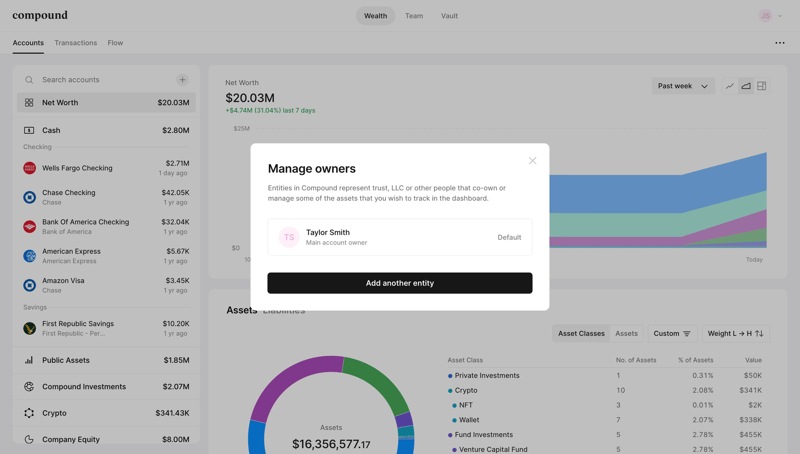Open the Flow tab
This screenshot has width=800, height=454.
(x=115, y=43)
